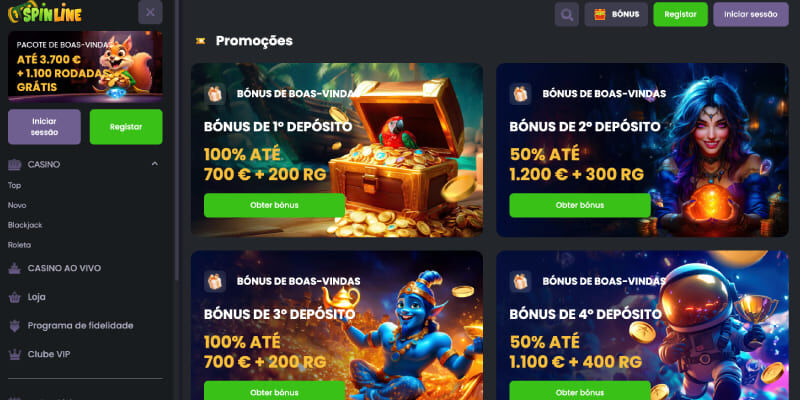Close the sidebar with the X button
Image resolution: width=800 pixels, height=400 pixels.
150,12
